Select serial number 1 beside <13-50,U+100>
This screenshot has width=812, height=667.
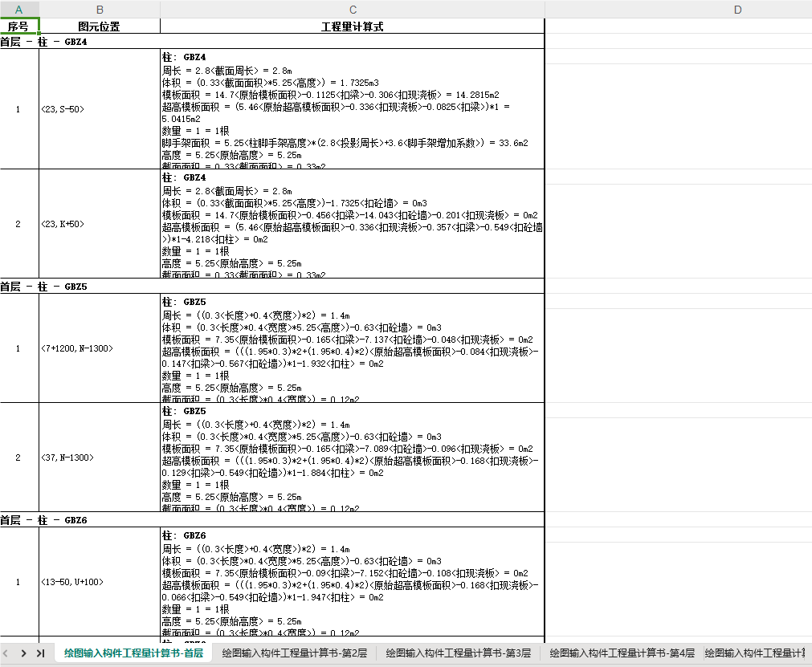click(x=19, y=582)
